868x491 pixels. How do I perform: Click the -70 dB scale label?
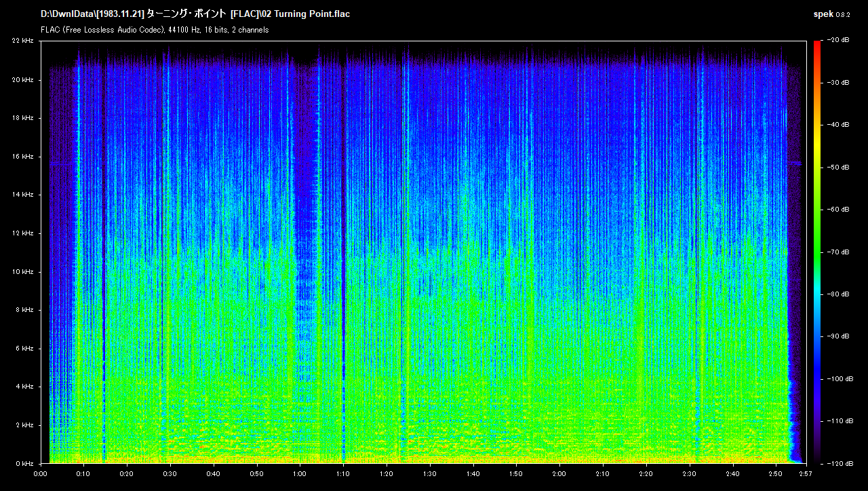pos(838,252)
